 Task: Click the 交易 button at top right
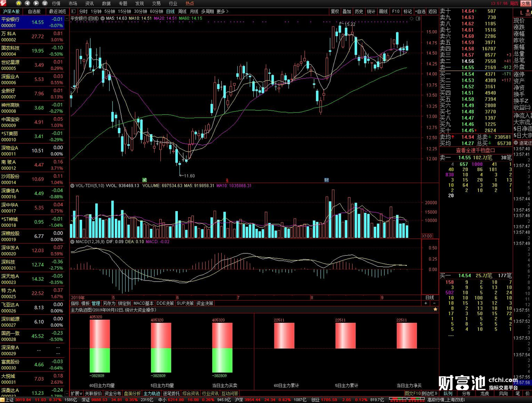pyautogui.click(x=526, y=3)
